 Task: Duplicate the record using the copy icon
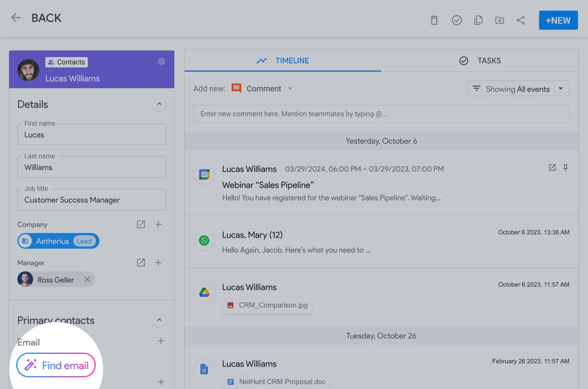click(478, 20)
